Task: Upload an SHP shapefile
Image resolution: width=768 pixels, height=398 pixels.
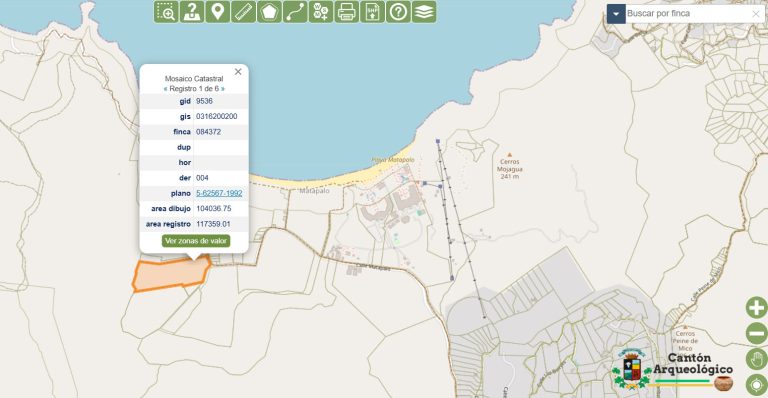Action: pos(372,12)
